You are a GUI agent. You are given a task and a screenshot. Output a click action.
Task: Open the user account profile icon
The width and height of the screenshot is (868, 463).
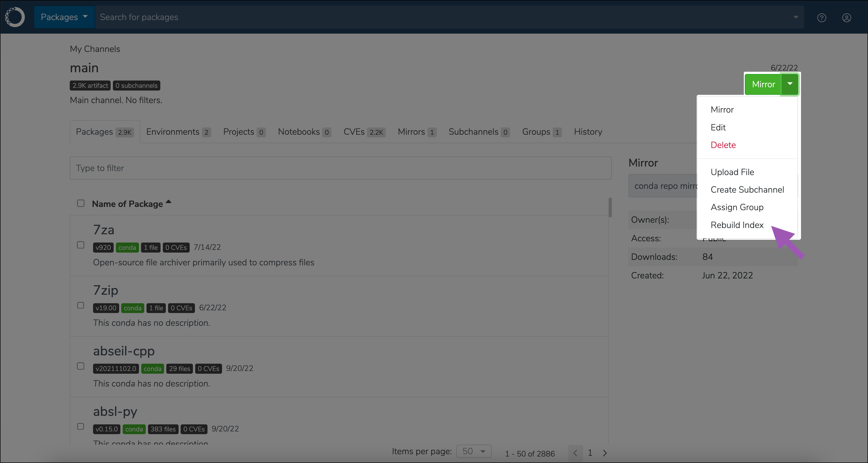point(846,18)
